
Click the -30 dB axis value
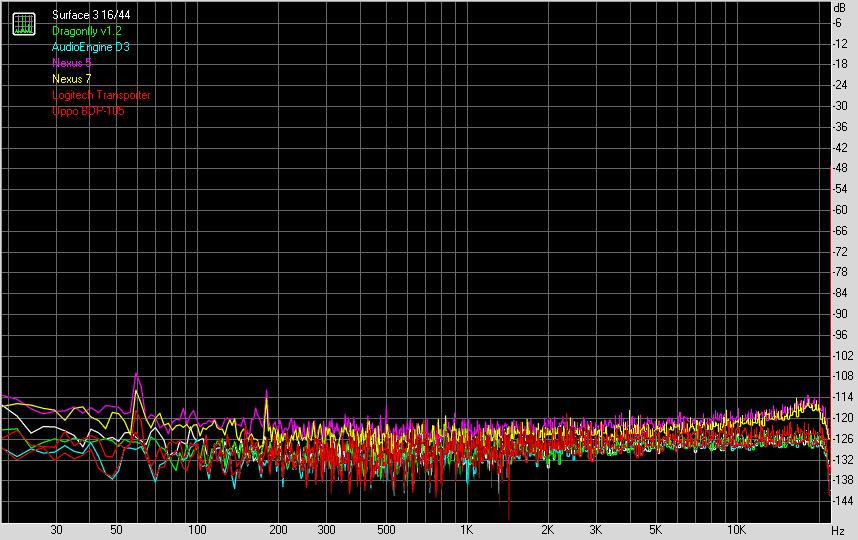point(840,106)
